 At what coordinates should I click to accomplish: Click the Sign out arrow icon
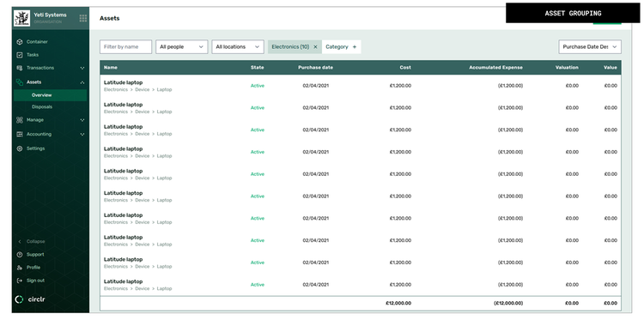[x=19, y=281]
